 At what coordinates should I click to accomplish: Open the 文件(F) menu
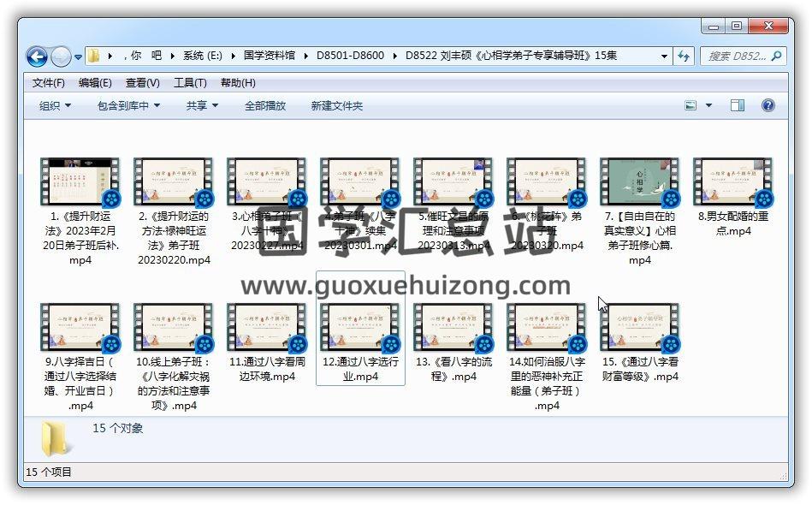49,83
